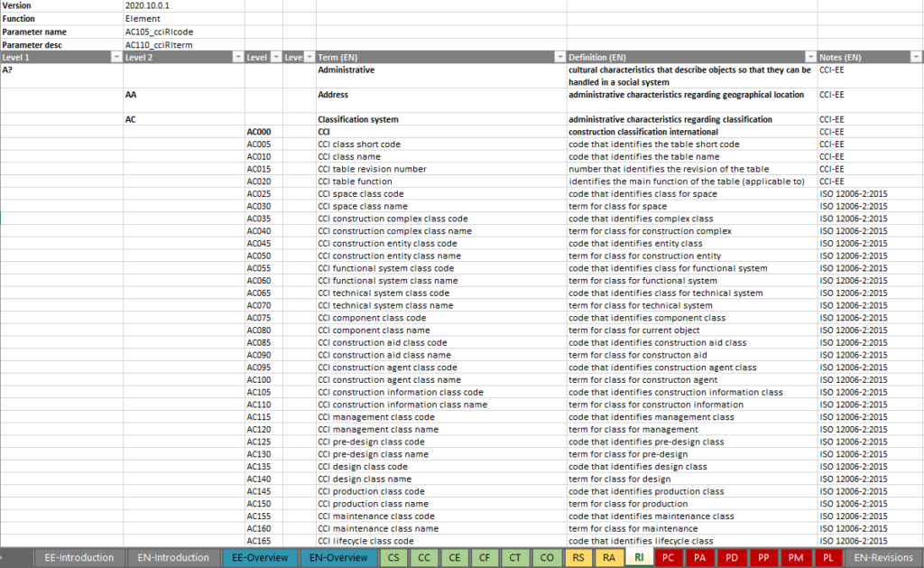Select 'code that identifies the table name' cell

(x=692, y=157)
